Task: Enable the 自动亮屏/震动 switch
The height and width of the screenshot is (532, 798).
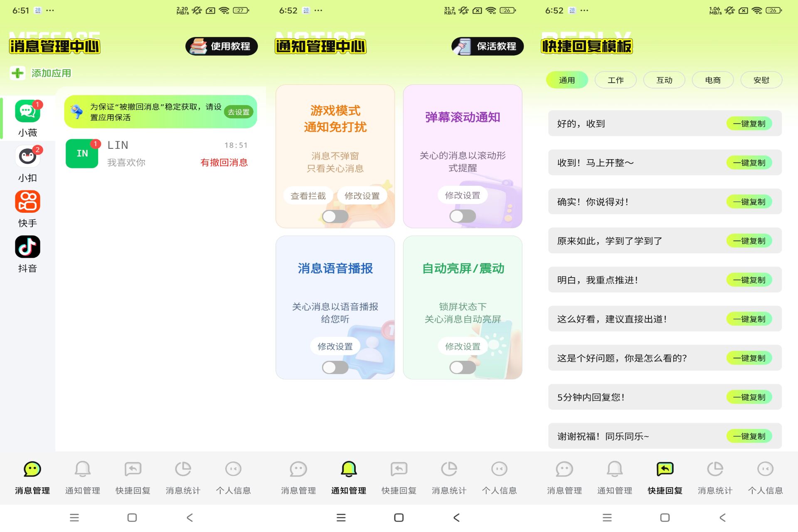Action: 462,367
